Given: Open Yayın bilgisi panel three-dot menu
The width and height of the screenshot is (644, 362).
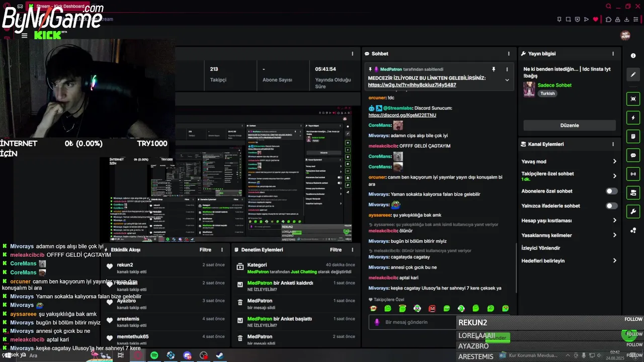Looking at the screenshot, I should [x=613, y=53].
